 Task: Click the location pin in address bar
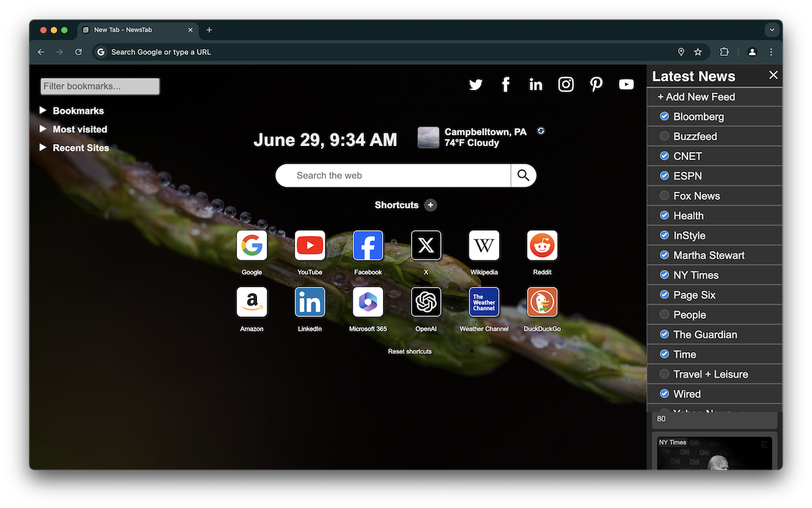pos(681,52)
